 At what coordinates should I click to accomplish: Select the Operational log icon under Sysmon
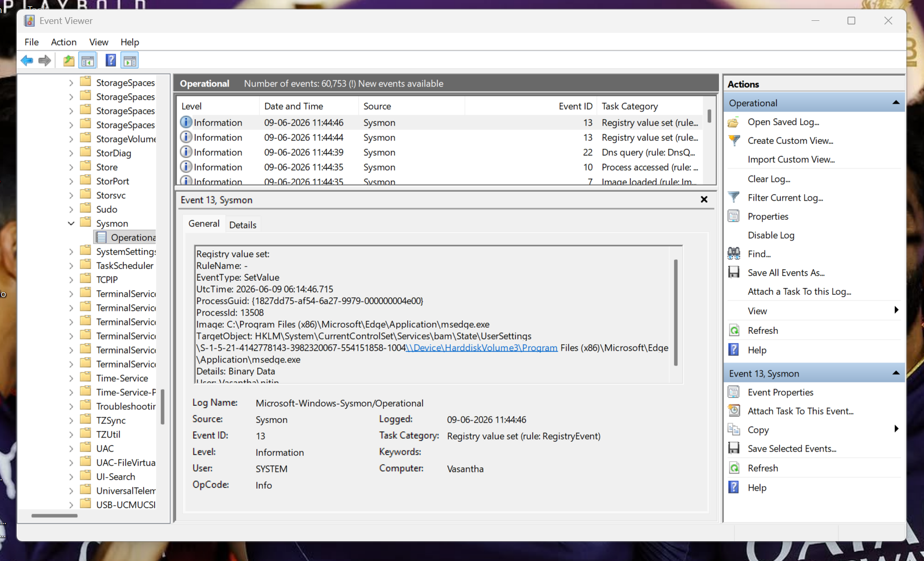click(x=101, y=238)
